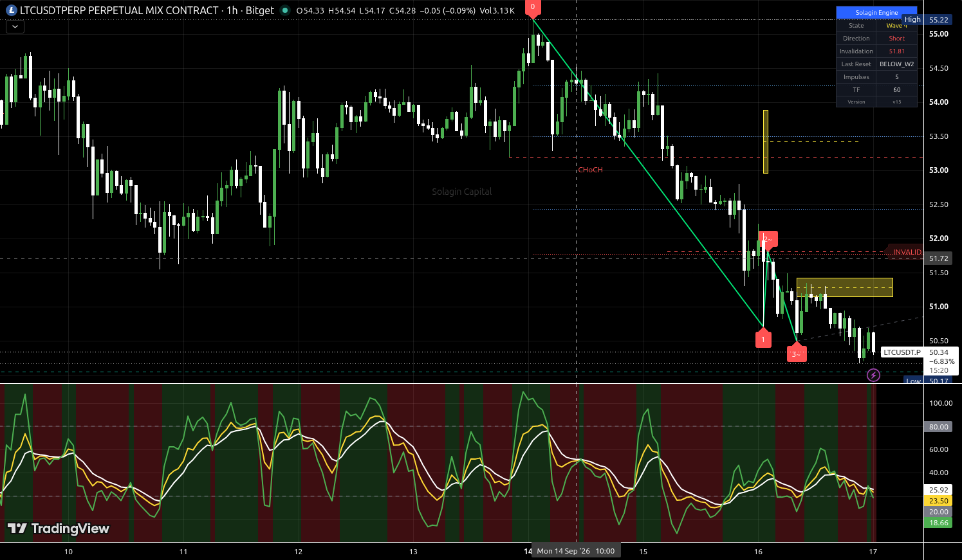This screenshot has height=560, width=962.
Task: Click the 20.00 oscillator level label
Action: tap(939, 512)
